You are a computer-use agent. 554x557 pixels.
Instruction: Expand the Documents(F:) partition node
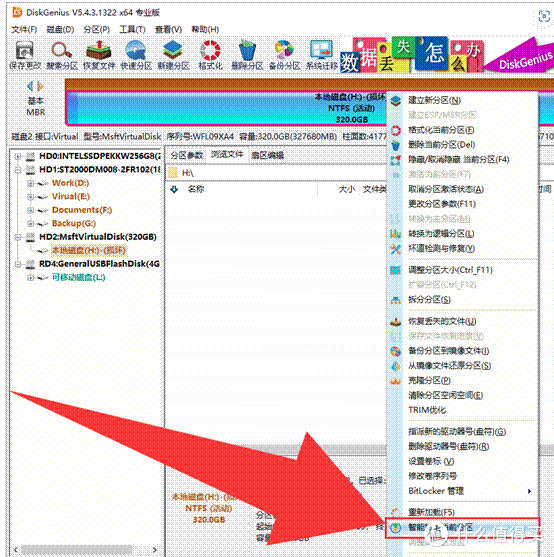31,210
